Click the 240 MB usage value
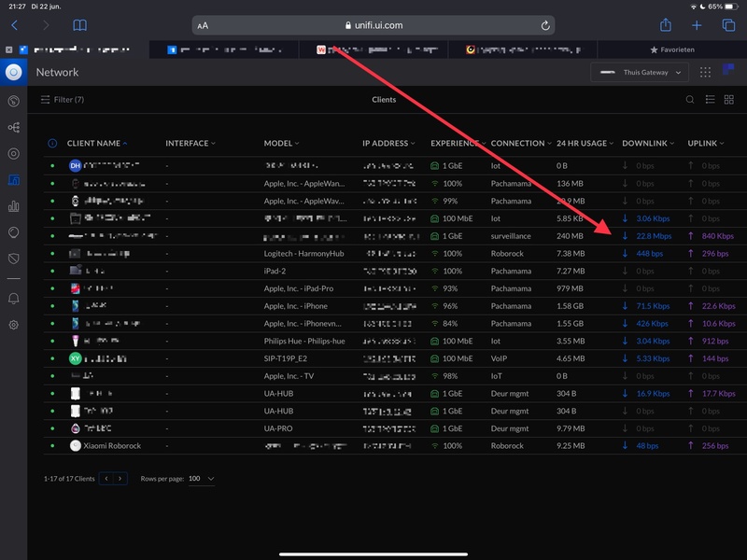The image size is (747, 560). coord(570,236)
